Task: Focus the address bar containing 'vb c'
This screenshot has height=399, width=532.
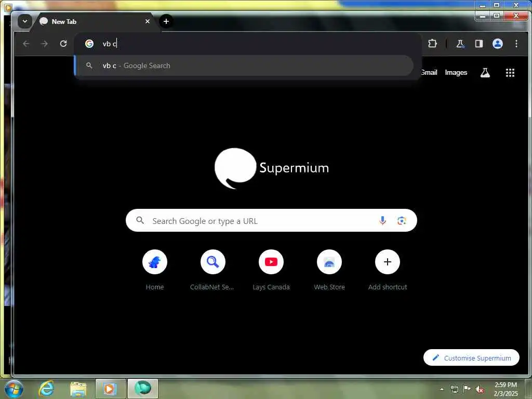Action: coord(248,44)
